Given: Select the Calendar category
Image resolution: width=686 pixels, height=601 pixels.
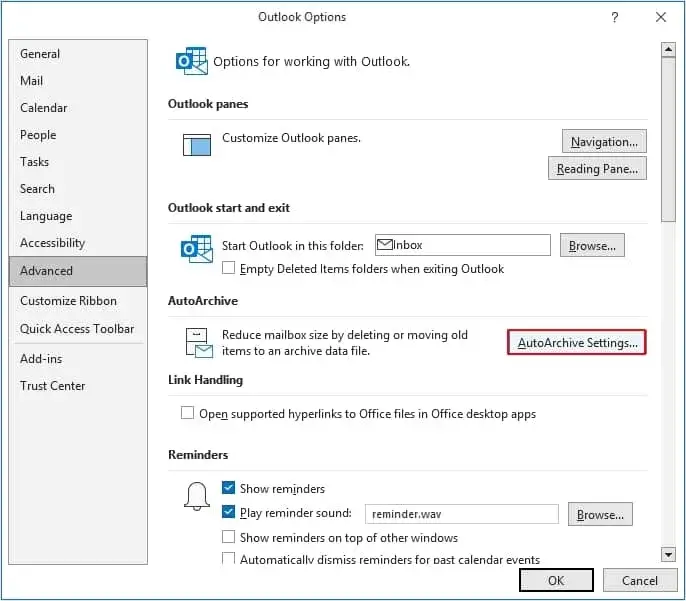Looking at the screenshot, I should [78, 108].
